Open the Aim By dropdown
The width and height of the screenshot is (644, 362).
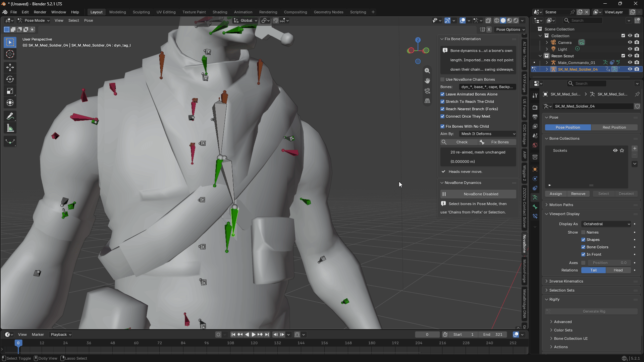pyautogui.click(x=488, y=134)
